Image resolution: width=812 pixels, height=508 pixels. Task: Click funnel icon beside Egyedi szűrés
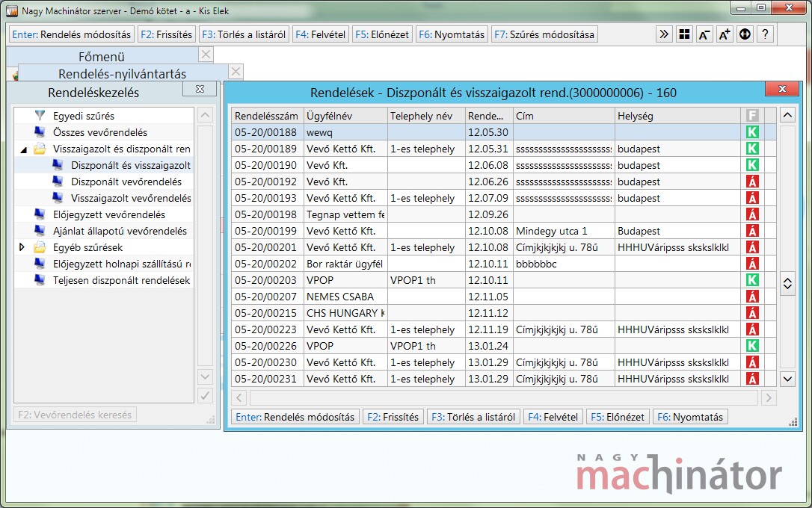tap(40, 115)
